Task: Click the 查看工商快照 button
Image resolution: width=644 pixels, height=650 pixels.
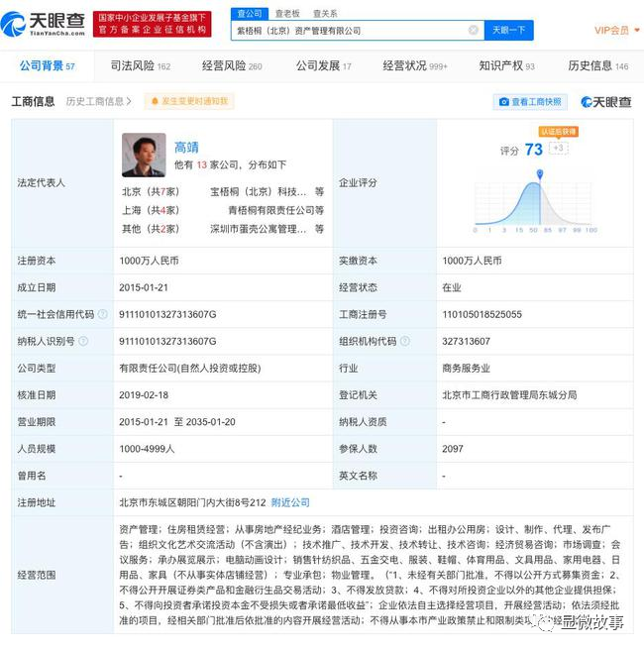Action: 530,101
